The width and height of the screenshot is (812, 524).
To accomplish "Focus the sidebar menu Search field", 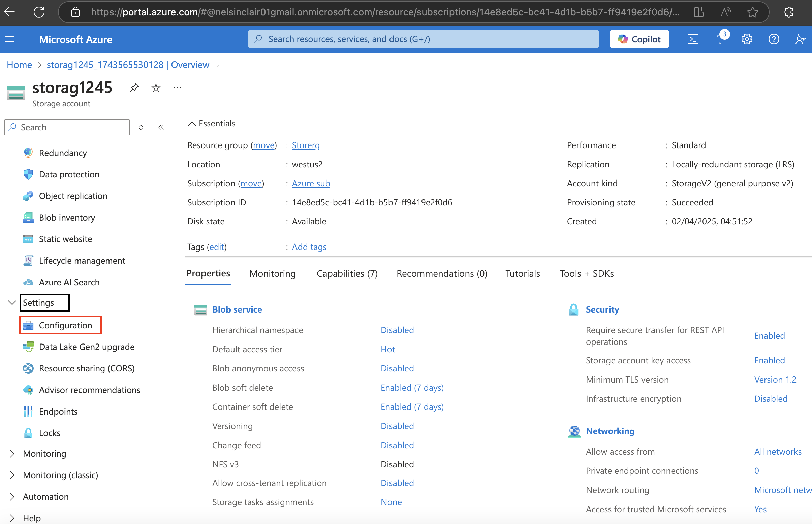I will click(x=67, y=127).
